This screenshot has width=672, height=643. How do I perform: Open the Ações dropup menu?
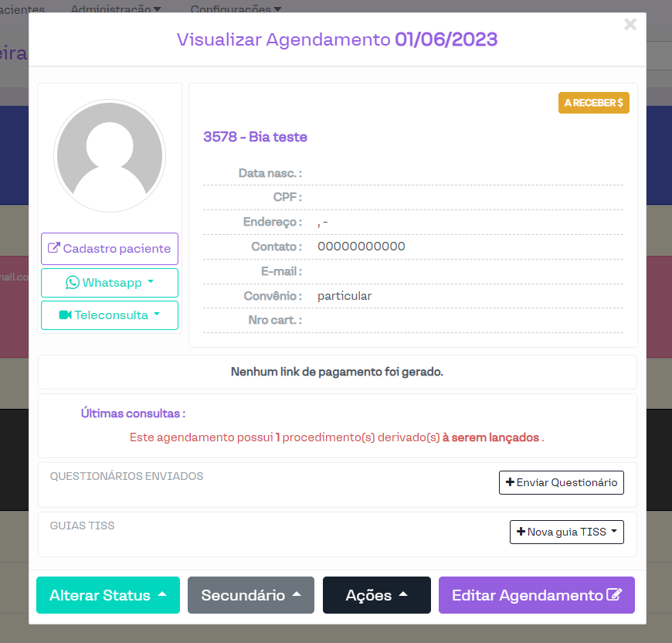[x=377, y=595]
